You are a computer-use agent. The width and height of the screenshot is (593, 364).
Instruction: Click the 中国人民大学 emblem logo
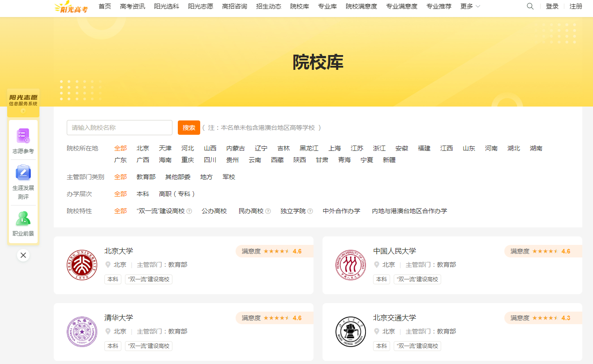(350, 265)
